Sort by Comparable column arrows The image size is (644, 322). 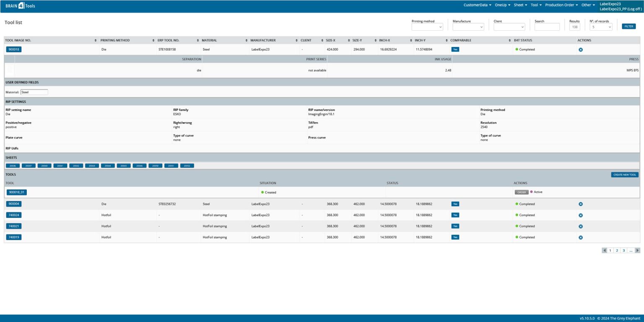click(x=510, y=40)
